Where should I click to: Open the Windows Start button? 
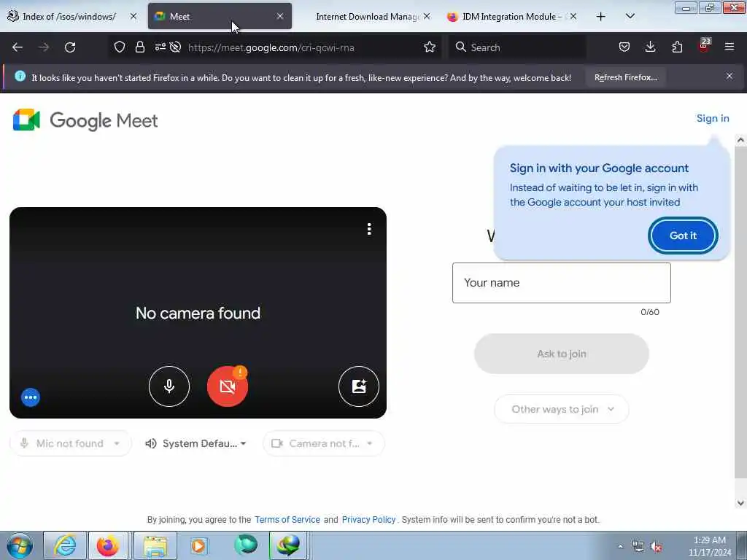click(19, 545)
